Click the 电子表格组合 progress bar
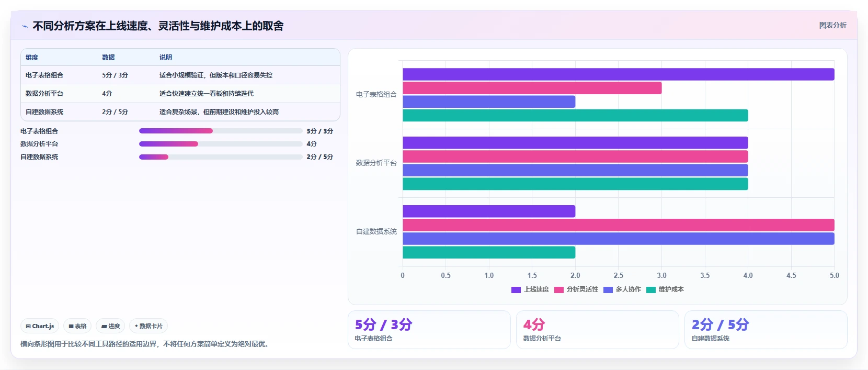Image resolution: width=868 pixels, height=370 pixels. click(x=221, y=131)
